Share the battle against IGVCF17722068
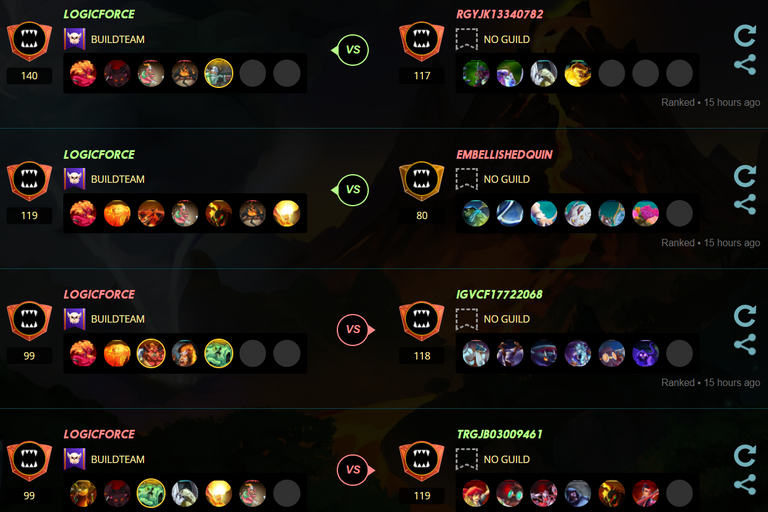Image resolution: width=768 pixels, height=512 pixels. [744, 344]
